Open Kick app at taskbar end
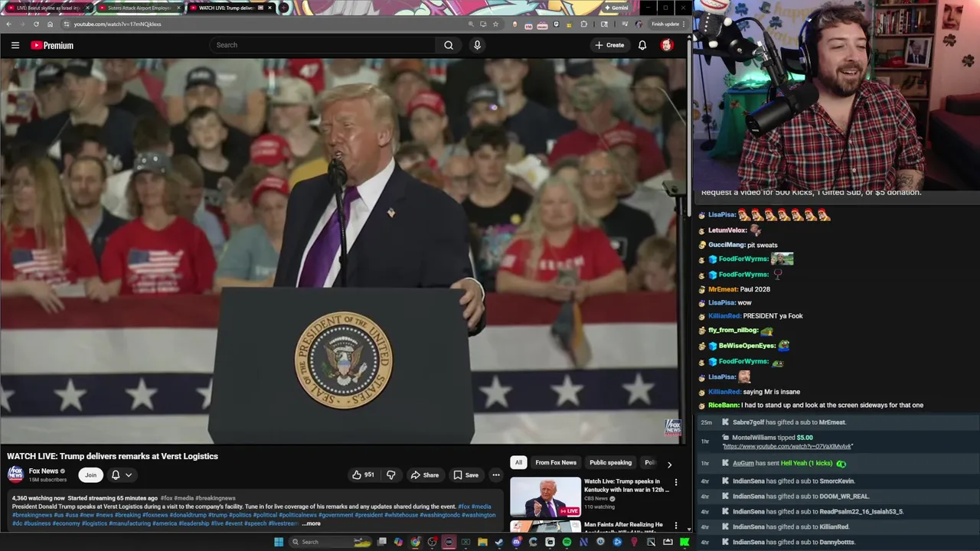 point(684,542)
